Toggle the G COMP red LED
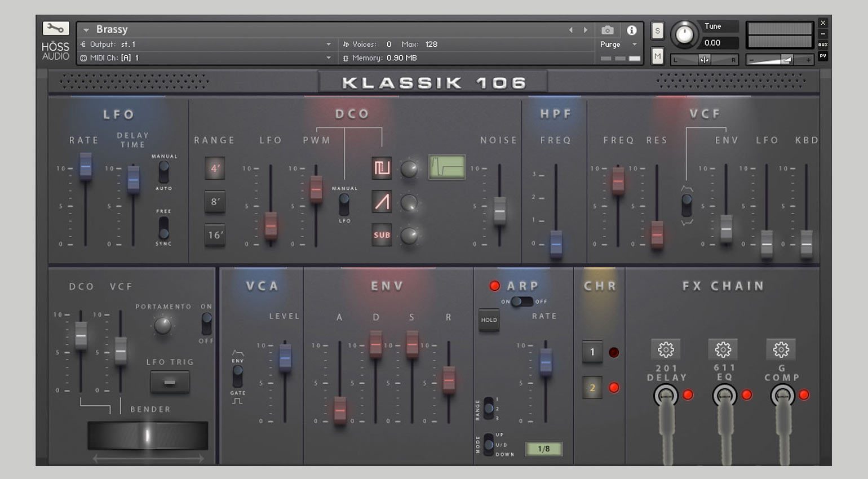 click(804, 395)
